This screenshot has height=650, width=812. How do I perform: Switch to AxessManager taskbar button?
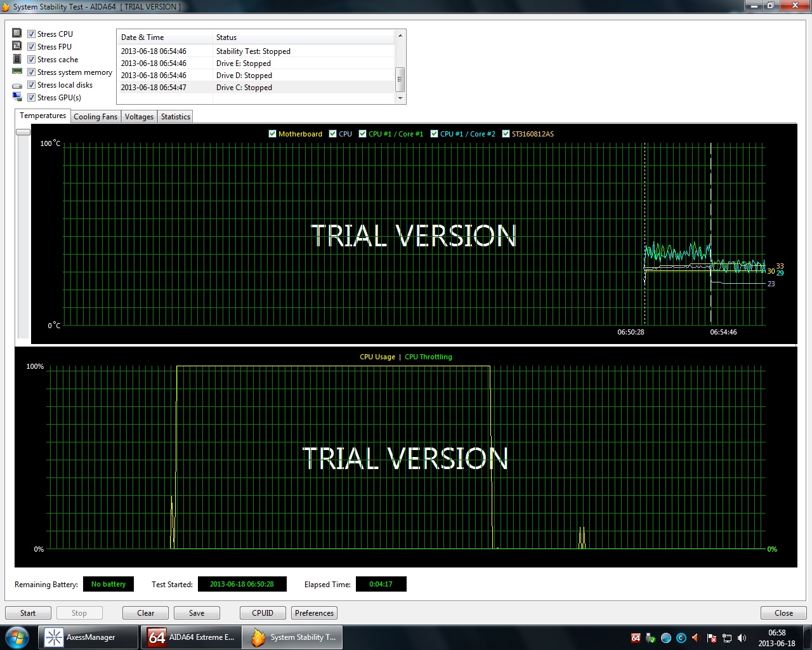pos(88,637)
